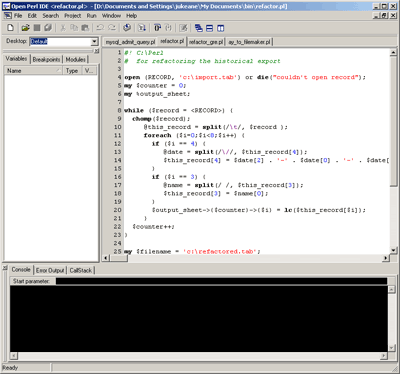Click console vertical scrollbar down arrow
Screen dimensions: 400x374
pos(392,348)
